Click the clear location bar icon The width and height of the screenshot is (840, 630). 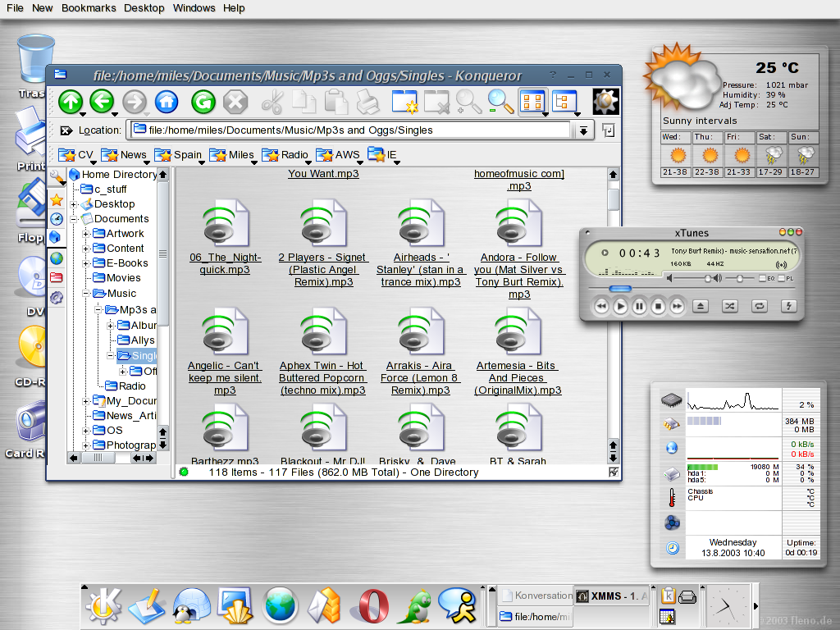pyautogui.click(x=66, y=130)
